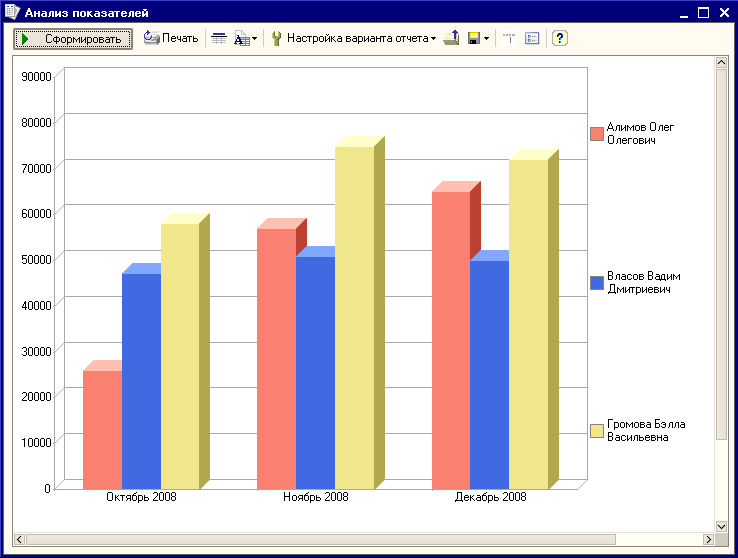Click the settings panel list icon
This screenshot has height=558, width=738.
[x=532, y=38]
